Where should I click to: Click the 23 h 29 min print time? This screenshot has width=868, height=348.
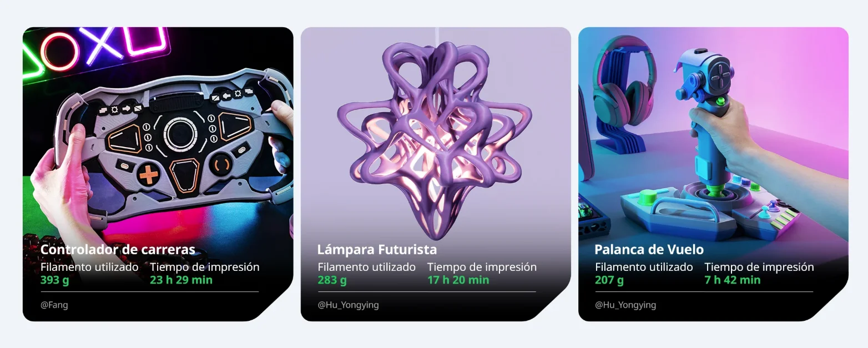click(181, 280)
